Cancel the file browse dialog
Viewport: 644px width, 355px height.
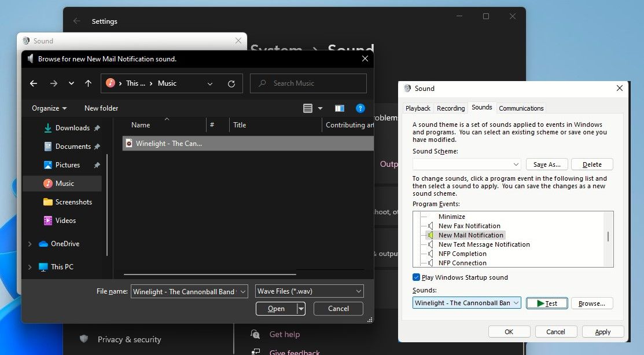(338, 309)
